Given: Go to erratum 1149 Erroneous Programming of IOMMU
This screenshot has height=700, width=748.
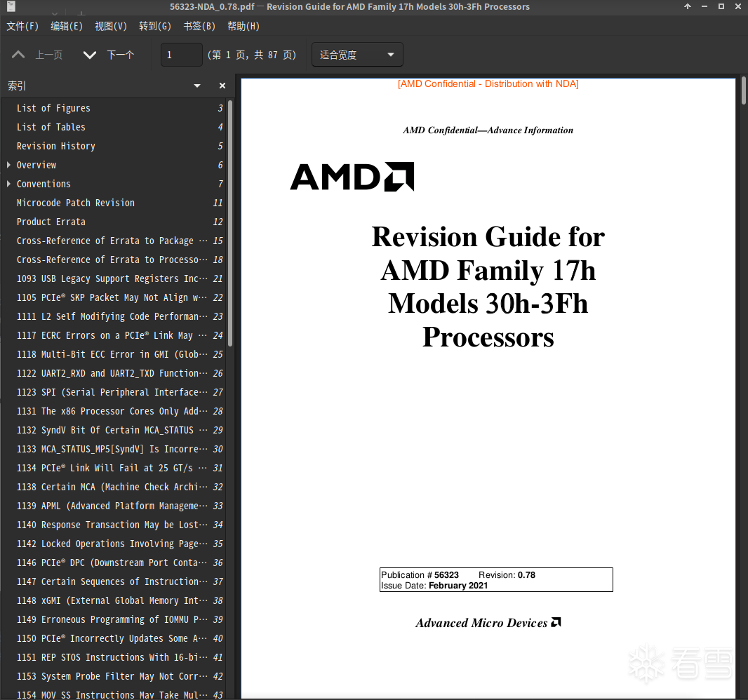Looking at the screenshot, I should click(114, 620).
